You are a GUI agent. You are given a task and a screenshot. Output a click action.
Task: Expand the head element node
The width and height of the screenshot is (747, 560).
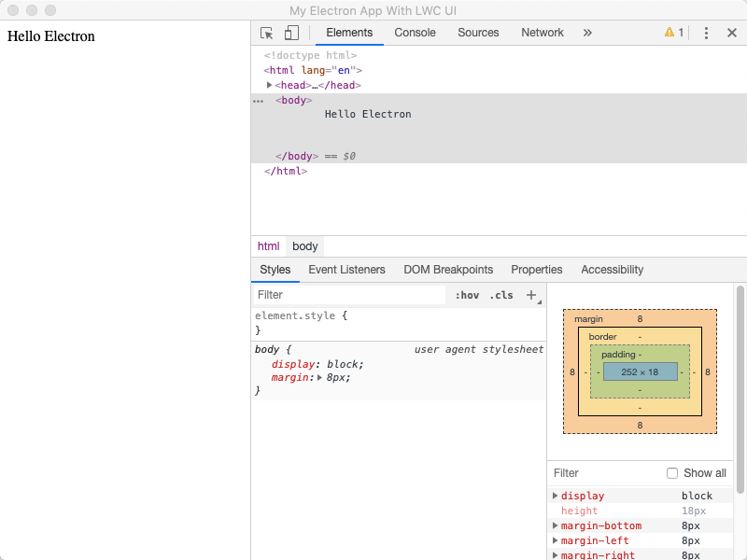269,85
